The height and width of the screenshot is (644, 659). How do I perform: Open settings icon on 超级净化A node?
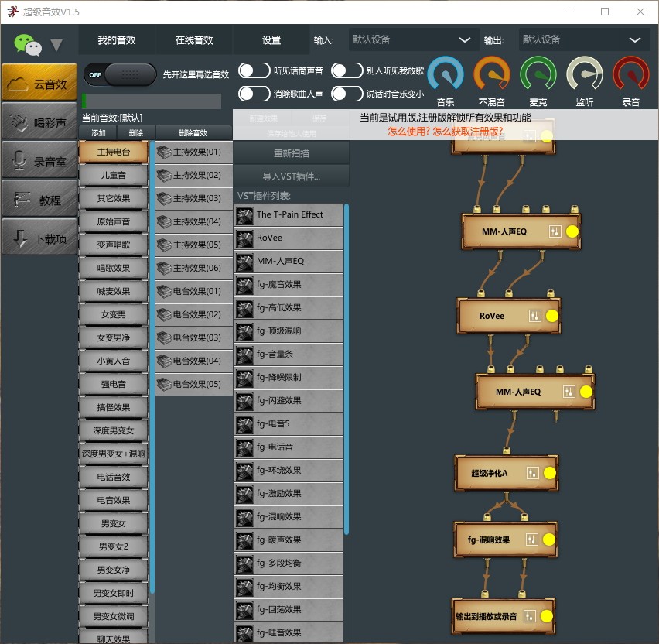coord(532,473)
